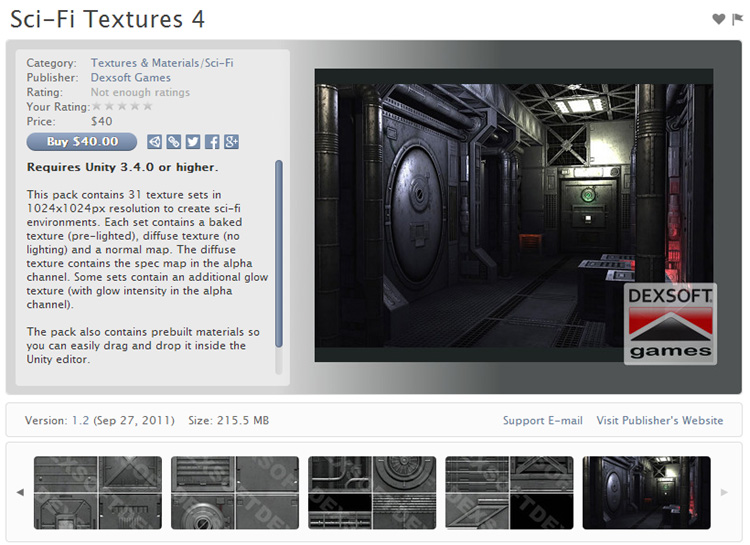Open the Support E-mail link
This screenshot has height=545, width=750.
(542, 421)
